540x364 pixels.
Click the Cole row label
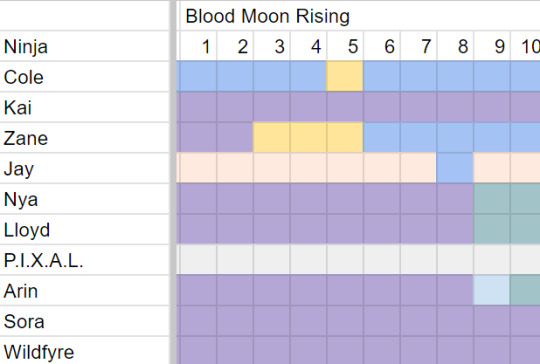[x=85, y=76]
